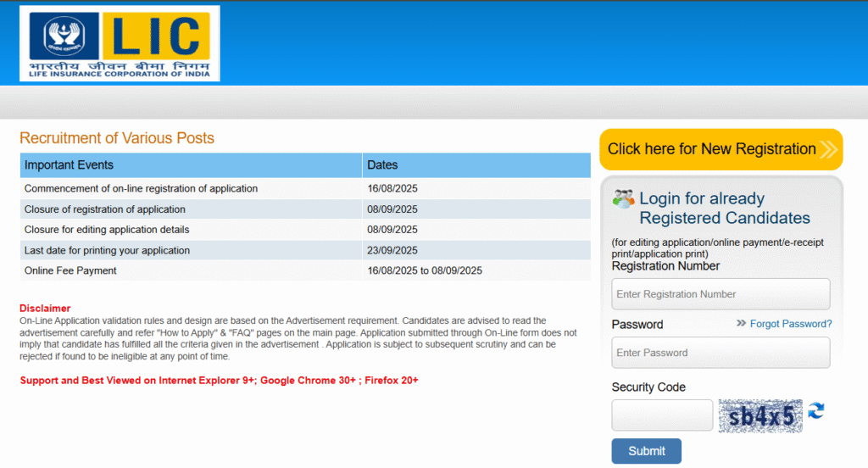
Task: Click the red Disclaimer heading
Action: tap(45, 309)
